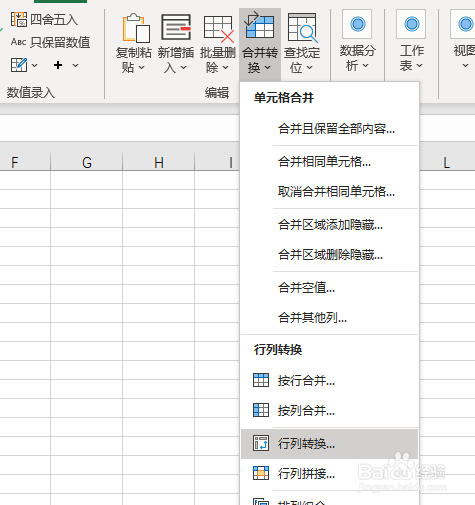Select 合并区域删除隐藏 menu entry

point(329,255)
